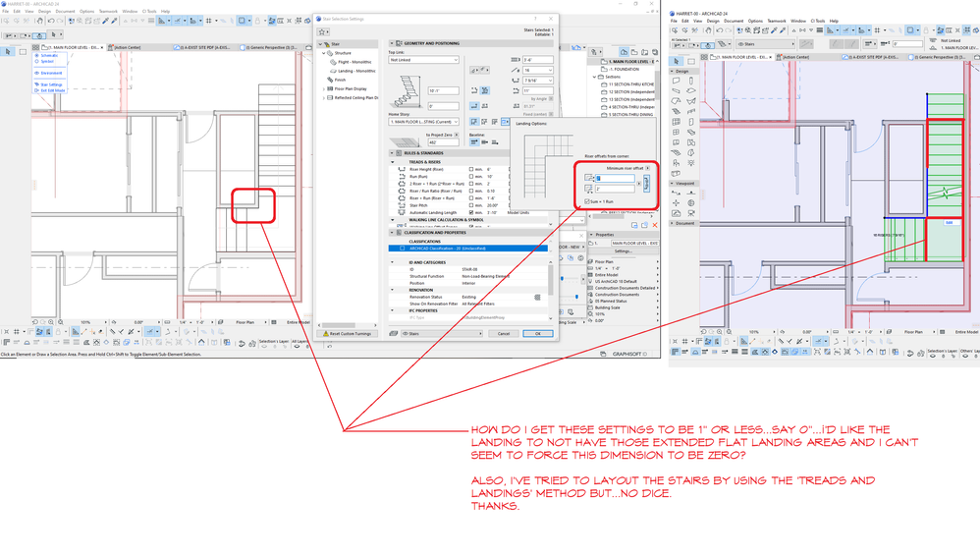Select Door tool in right window toolbox
The width and height of the screenshot is (980, 556).
pos(690,122)
